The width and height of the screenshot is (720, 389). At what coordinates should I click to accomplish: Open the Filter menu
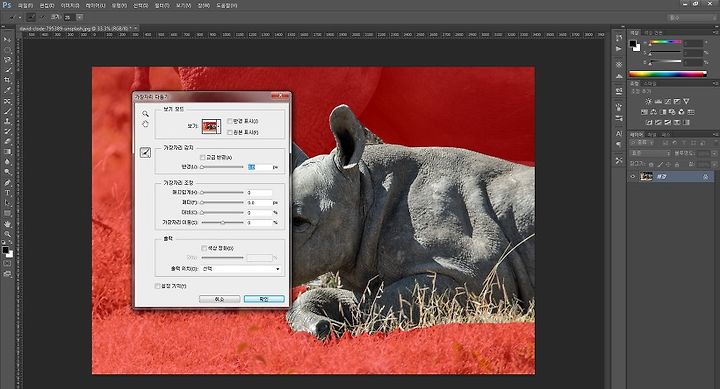tap(162, 6)
